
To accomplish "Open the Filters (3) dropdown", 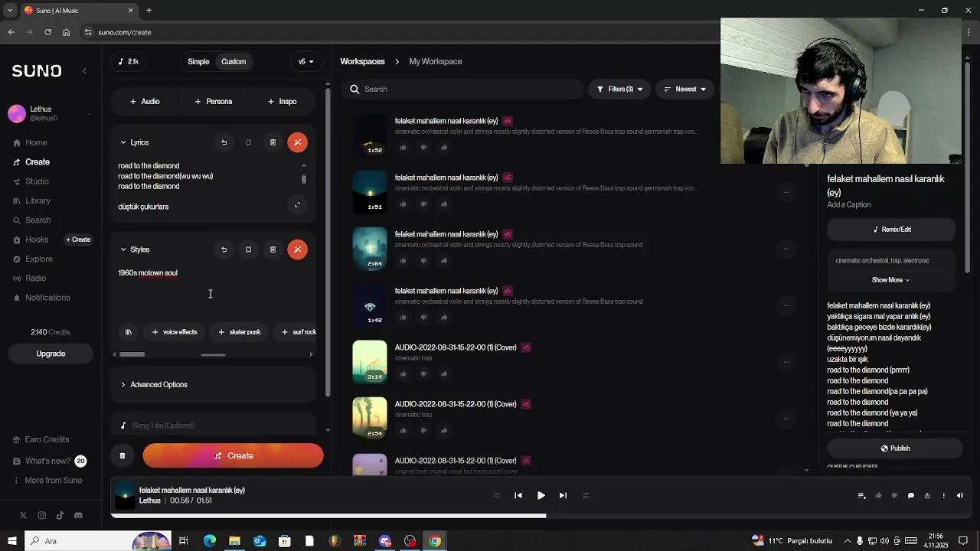I will (x=619, y=90).
